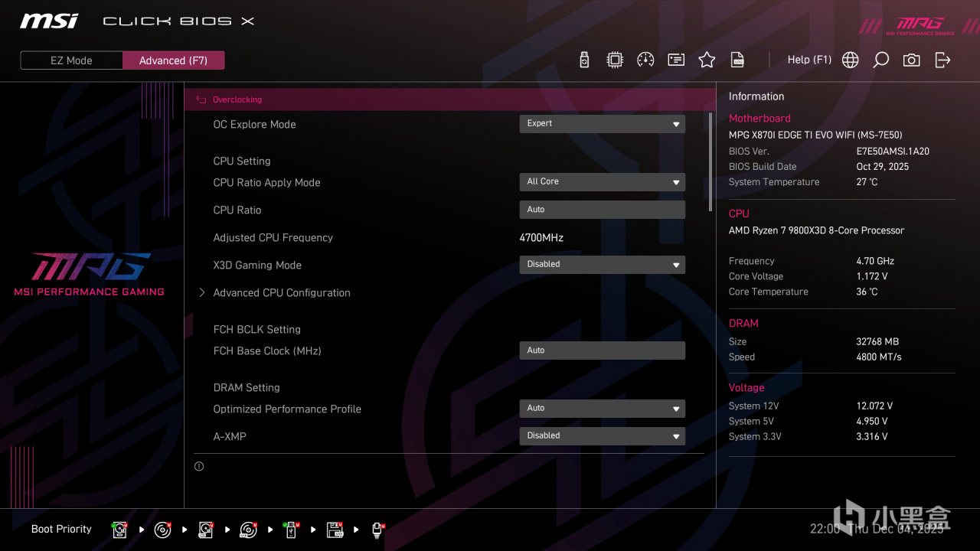Select the USB floppy boot device icon
980x551 pixels.
pos(335,530)
